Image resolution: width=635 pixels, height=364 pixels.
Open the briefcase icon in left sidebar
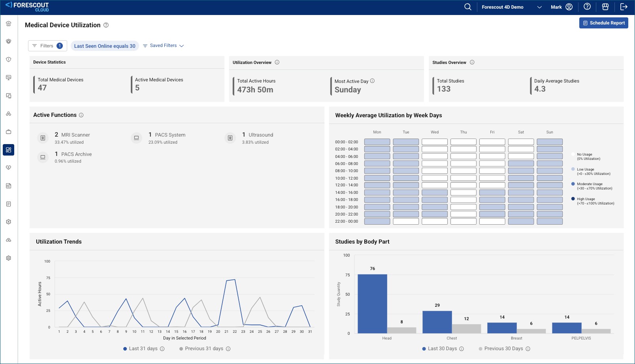pos(9,132)
